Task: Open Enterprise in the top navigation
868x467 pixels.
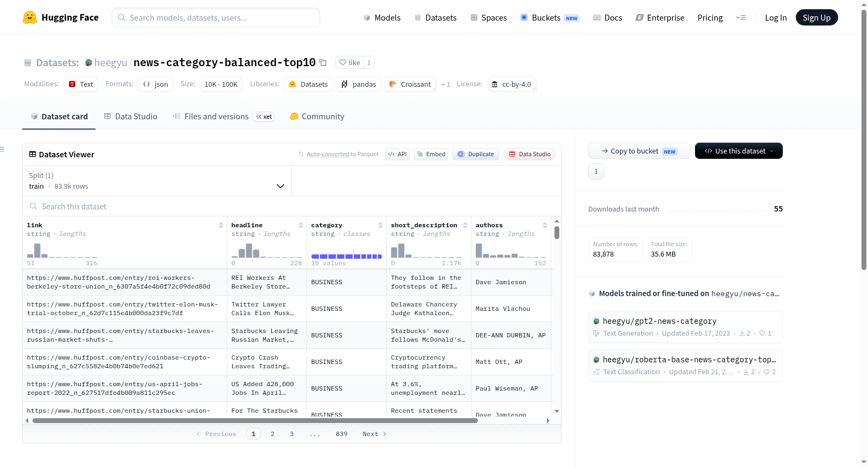Action: click(x=660, y=17)
